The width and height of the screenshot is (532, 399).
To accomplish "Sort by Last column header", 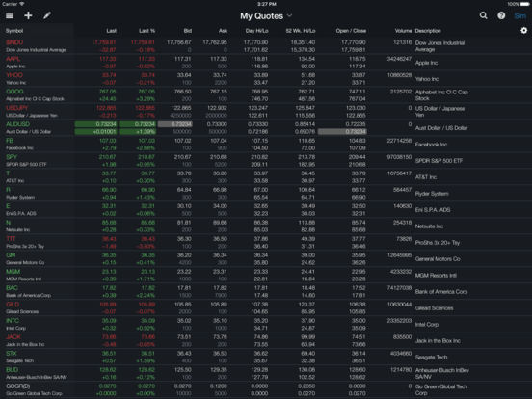I will click(x=111, y=31).
